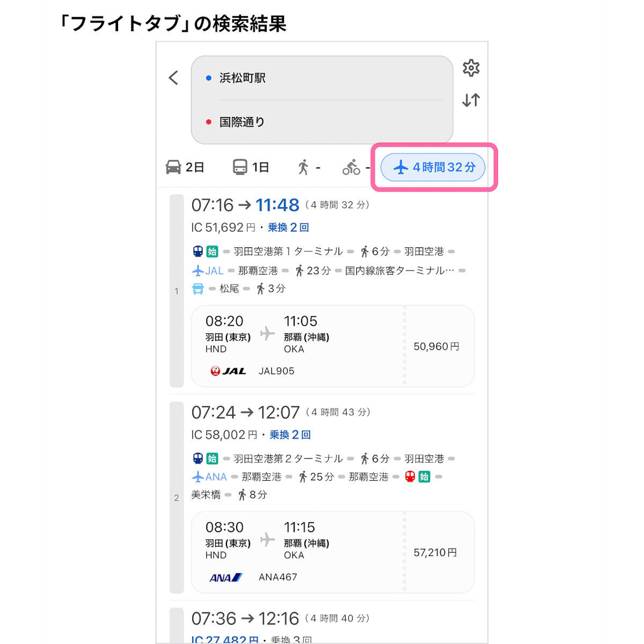Go back using the left chevron arrow

[173, 78]
